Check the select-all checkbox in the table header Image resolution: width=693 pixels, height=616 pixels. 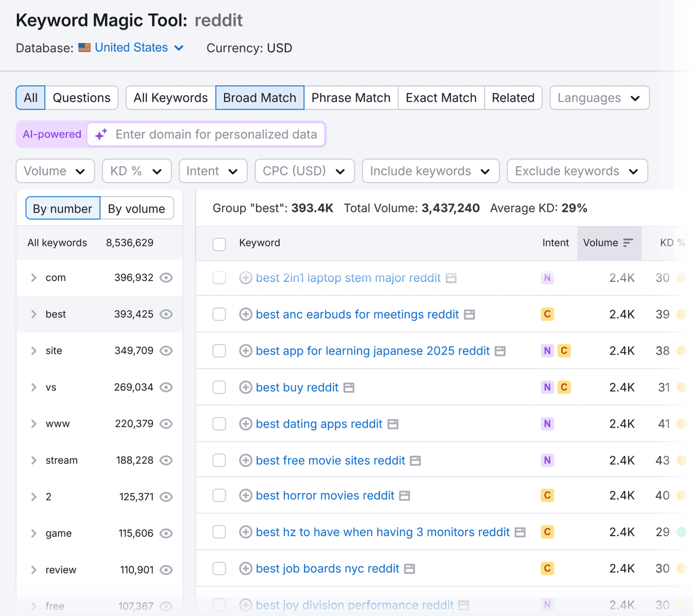pyautogui.click(x=219, y=244)
